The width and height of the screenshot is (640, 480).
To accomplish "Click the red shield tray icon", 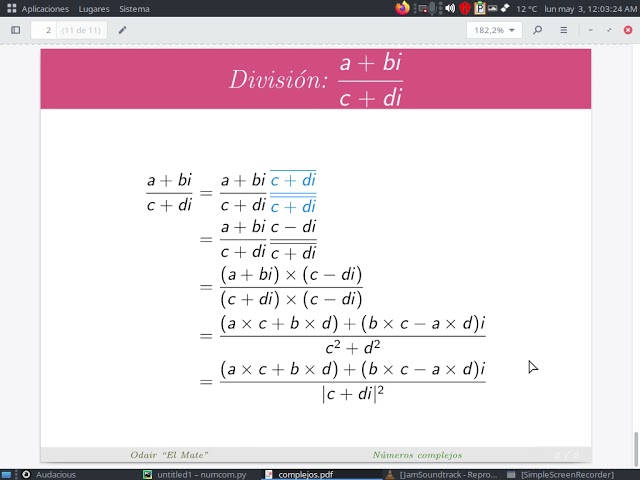I will click(464, 9).
